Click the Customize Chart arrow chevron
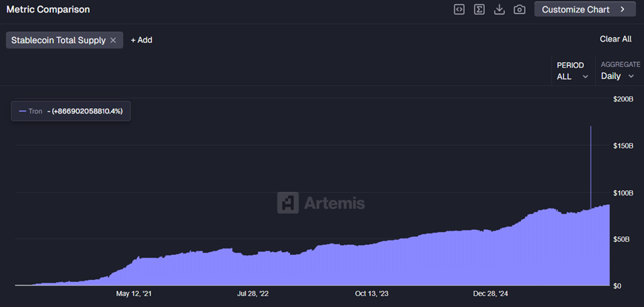 pos(622,9)
